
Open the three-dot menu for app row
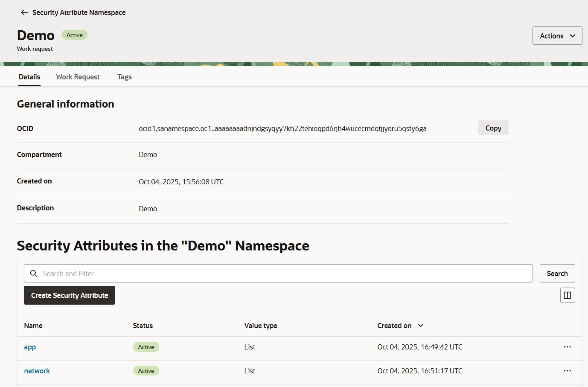567,347
